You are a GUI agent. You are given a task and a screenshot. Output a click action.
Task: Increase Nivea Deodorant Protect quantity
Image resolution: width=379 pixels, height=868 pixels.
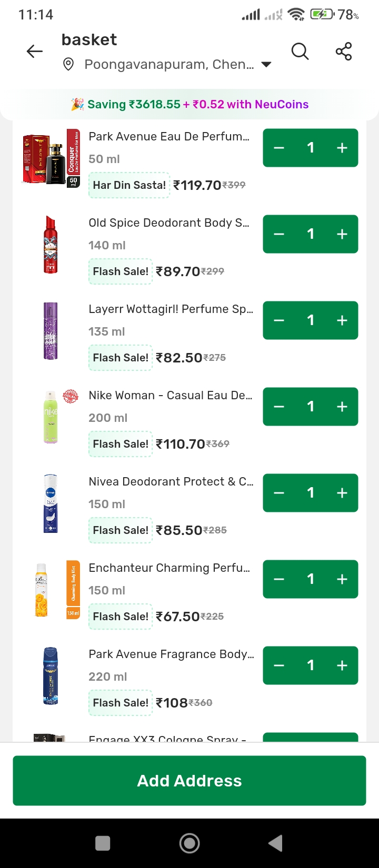point(342,493)
